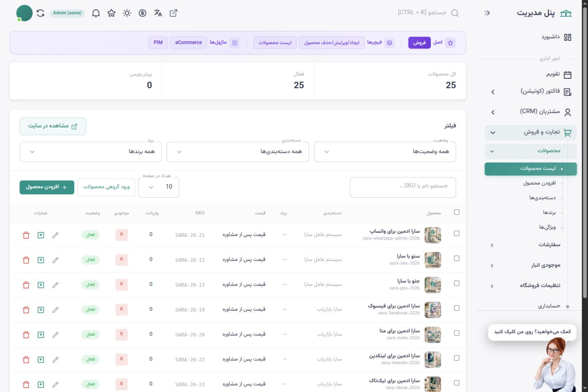588x392 pixels.
Task: Click the open-external-site icon in header
Action: pyautogui.click(x=174, y=13)
